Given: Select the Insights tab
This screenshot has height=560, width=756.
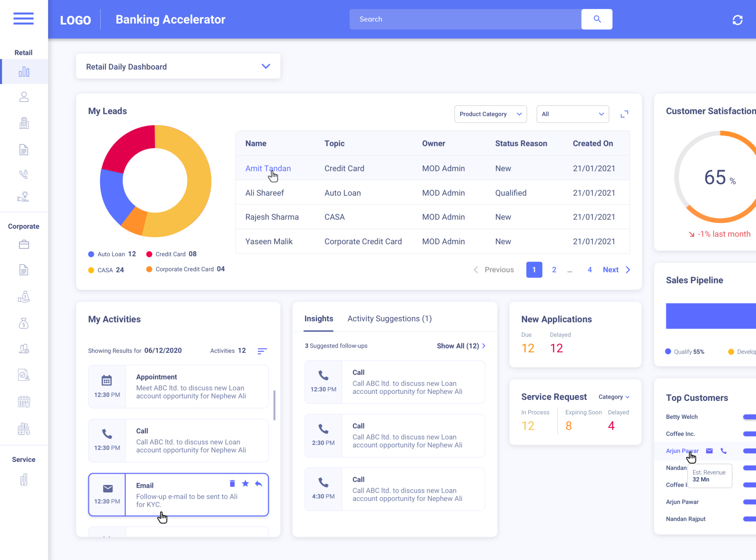Looking at the screenshot, I should (x=318, y=318).
